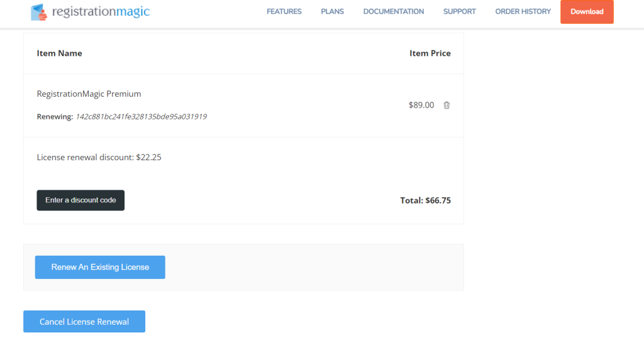
Task: Click the Item Name column header
Action: click(59, 53)
